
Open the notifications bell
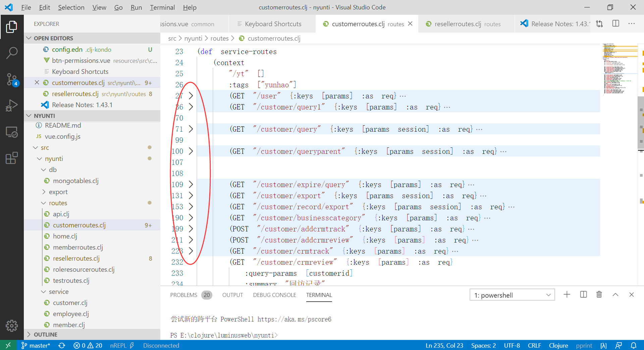(x=634, y=345)
